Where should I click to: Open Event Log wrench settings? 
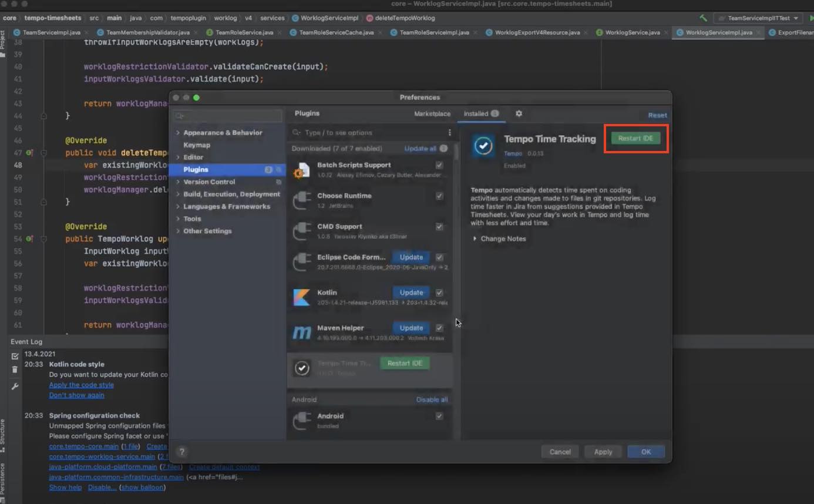pos(15,387)
